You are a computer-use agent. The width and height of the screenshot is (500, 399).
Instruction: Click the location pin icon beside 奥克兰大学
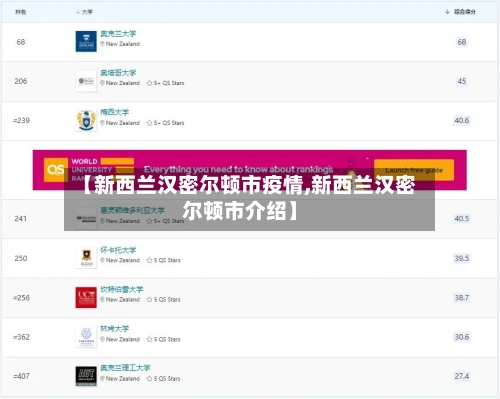(103, 44)
